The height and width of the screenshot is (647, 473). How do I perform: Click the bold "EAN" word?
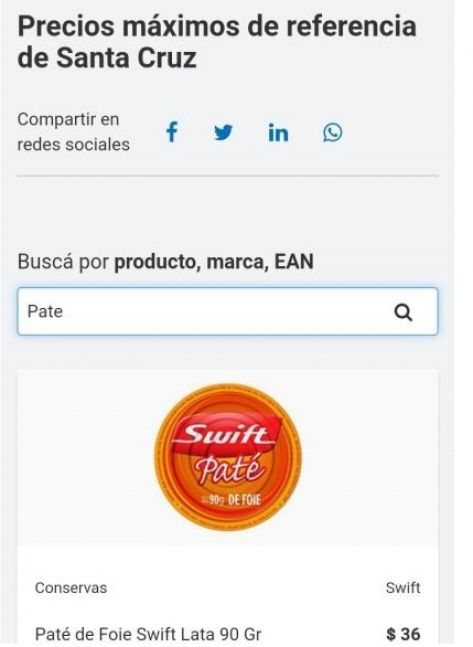294,262
